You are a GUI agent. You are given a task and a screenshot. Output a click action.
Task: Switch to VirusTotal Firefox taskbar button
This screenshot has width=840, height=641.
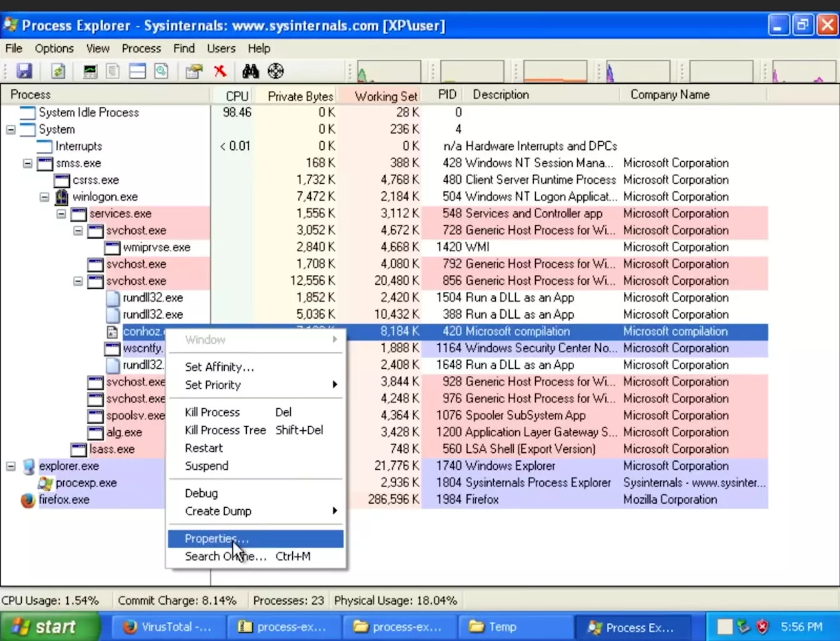tap(167, 627)
